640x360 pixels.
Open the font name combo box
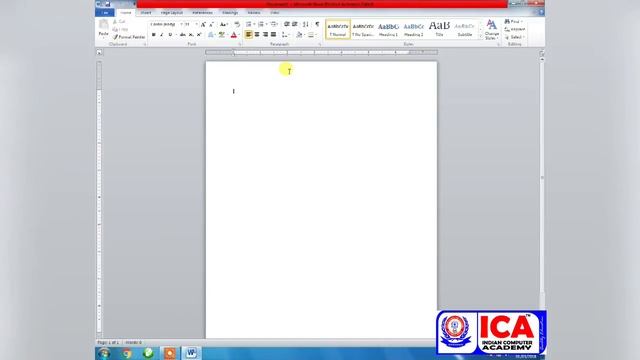tap(166, 24)
